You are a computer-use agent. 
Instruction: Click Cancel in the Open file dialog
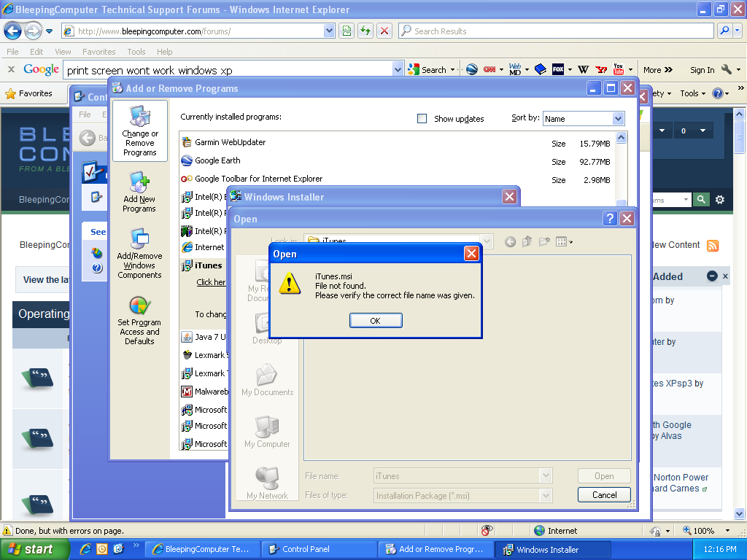click(x=604, y=495)
